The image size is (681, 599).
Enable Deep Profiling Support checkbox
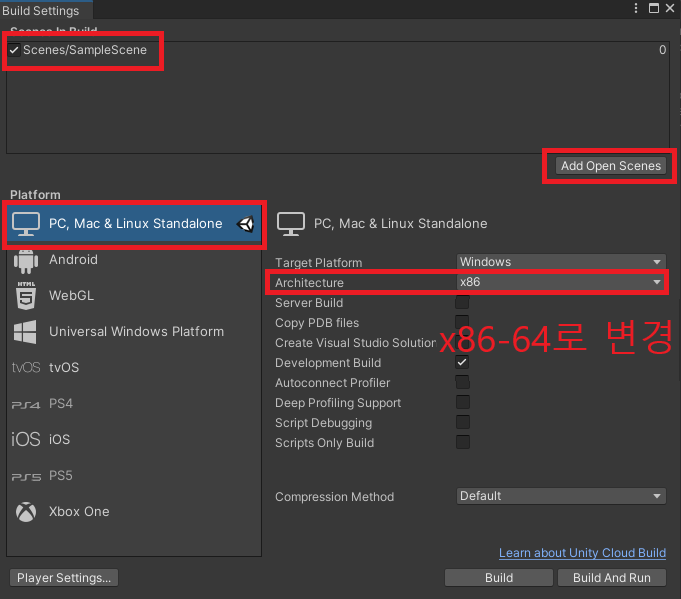tap(462, 402)
